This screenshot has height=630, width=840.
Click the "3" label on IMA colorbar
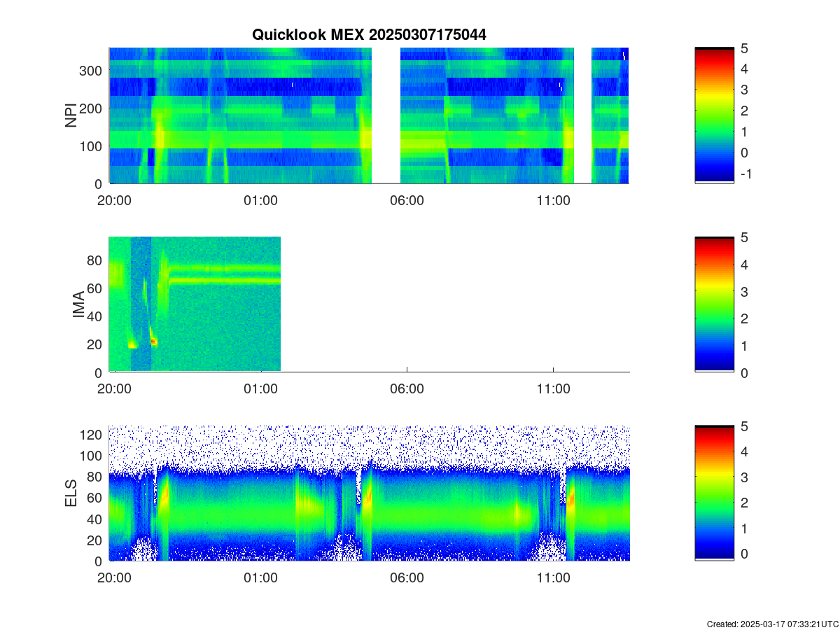pos(745,291)
